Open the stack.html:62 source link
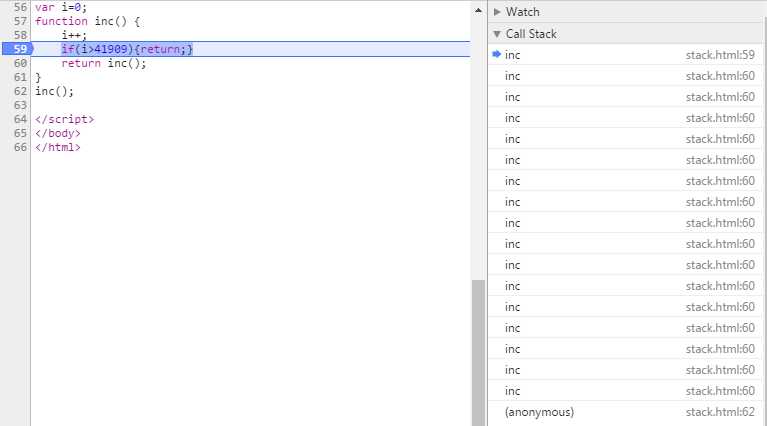This screenshot has height=426, width=767. click(720, 412)
